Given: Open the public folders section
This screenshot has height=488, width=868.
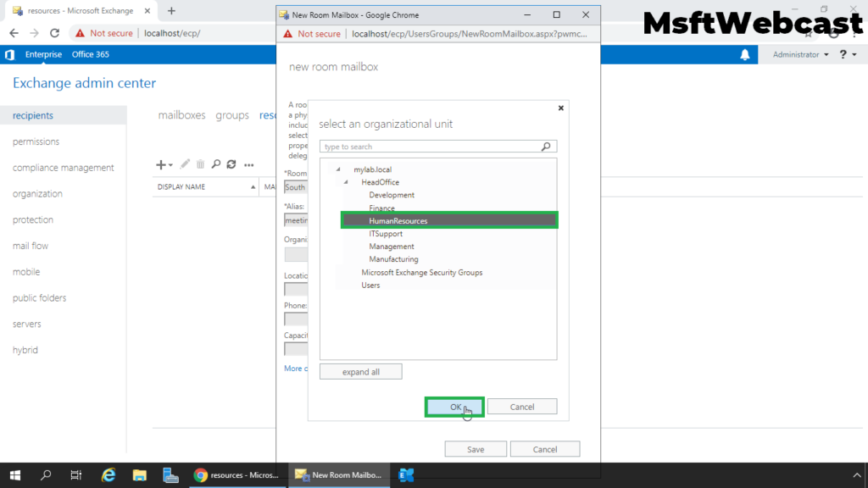Looking at the screenshot, I should pos(39,297).
